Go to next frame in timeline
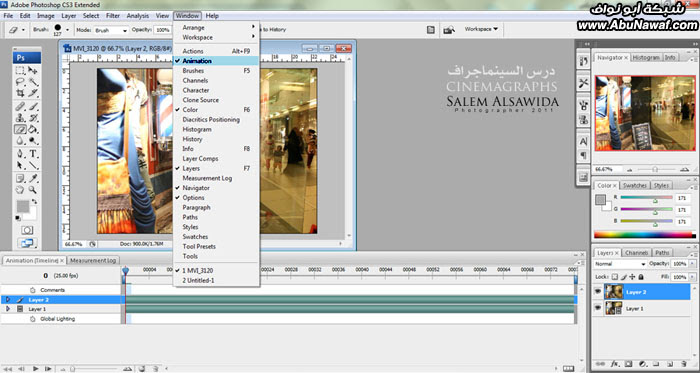Viewport: 700px width, 373px height. point(48,369)
